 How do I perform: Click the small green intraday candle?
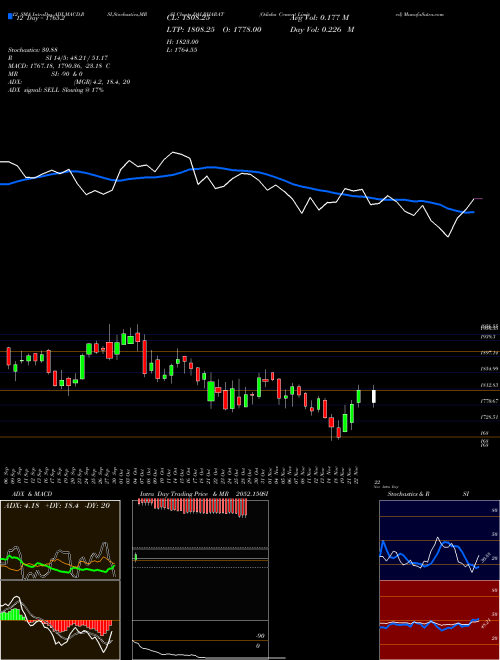click(136, 558)
